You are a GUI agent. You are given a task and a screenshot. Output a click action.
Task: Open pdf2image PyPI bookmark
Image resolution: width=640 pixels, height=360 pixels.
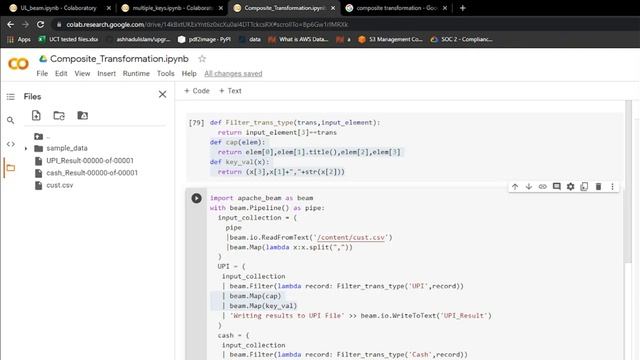point(204,39)
